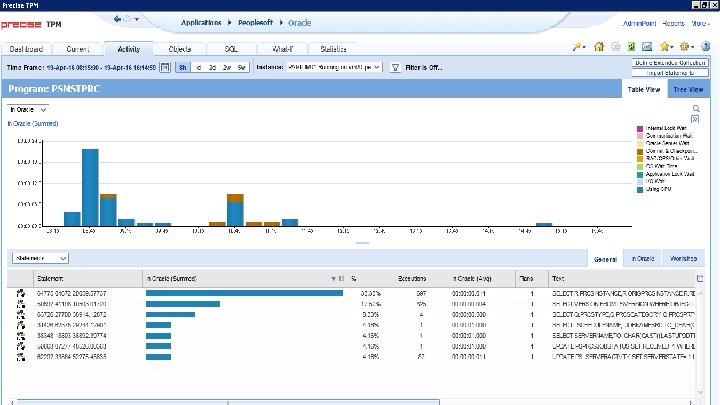The height and width of the screenshot is (405, 720).
Task: Click the greyed-out stop icon in toolbar
Action: point(616,46)
